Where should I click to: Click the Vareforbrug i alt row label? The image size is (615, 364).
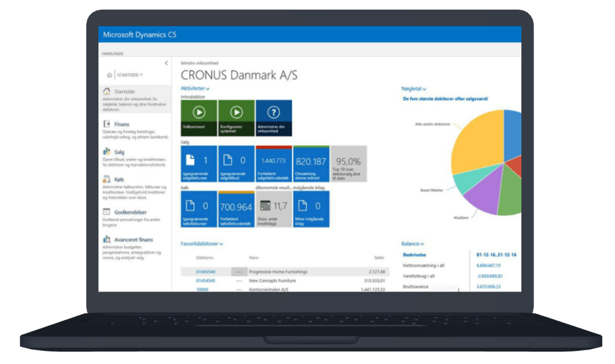tap(418, 276)
